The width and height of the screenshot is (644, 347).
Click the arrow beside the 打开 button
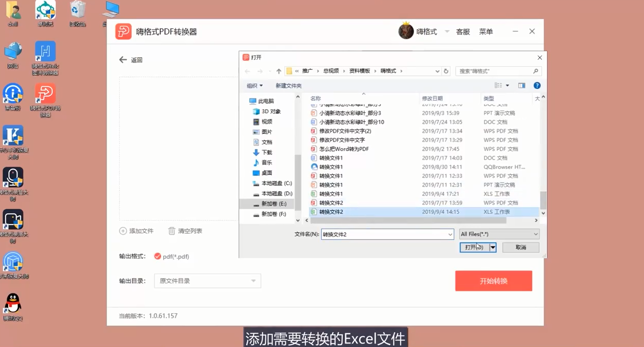click(493, 248)
